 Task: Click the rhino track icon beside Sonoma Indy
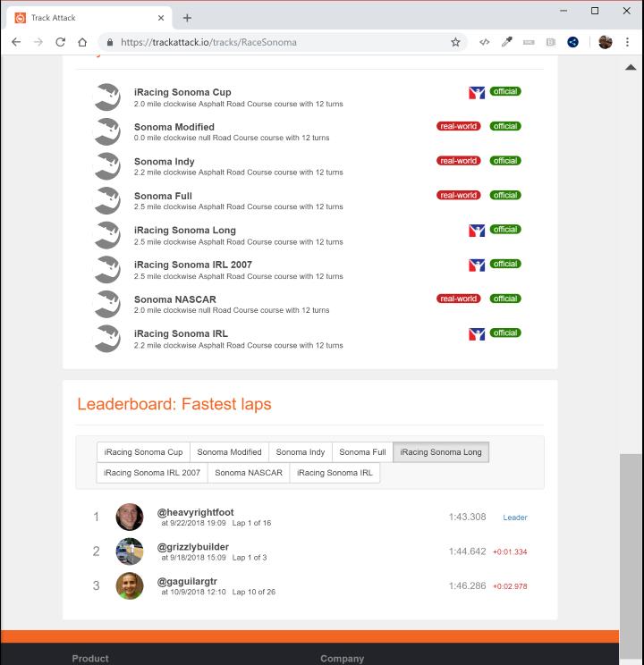(x=107, y=165)
